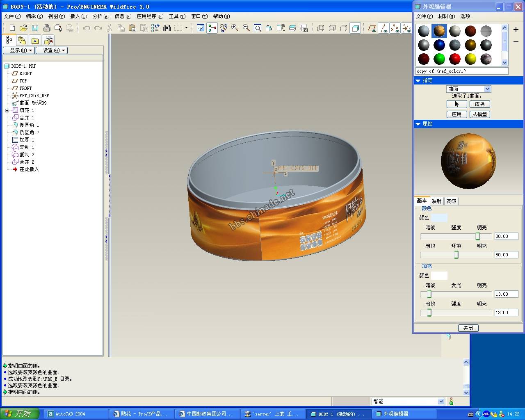
Task: Open the view manager icon
Action: pos(304,28)
